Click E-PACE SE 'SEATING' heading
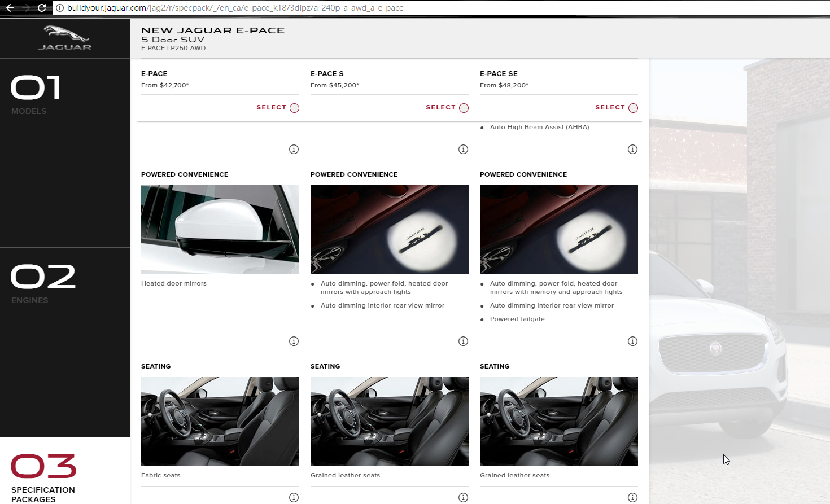 [495, 366]
